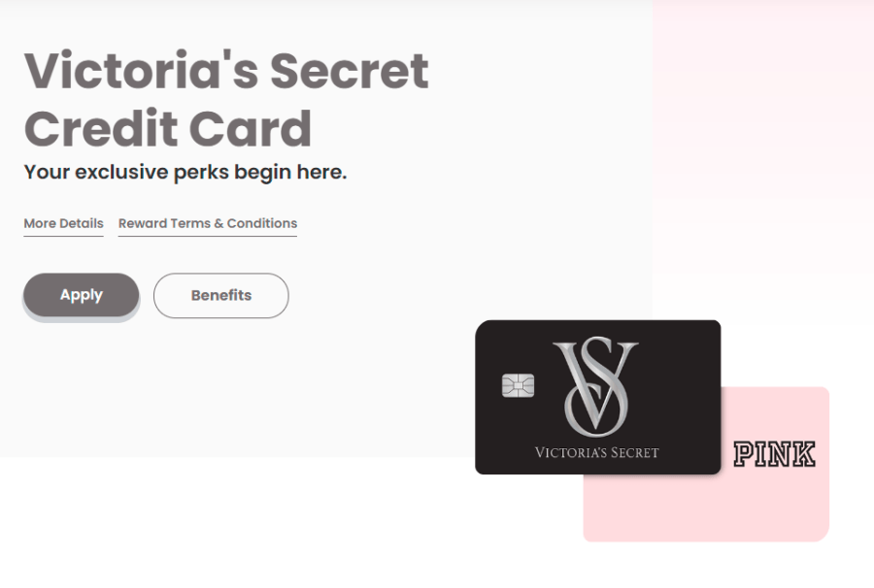Click the word "Conditions" in the reward terms link
This screenshot has width=874, height=588.
[262, 224]
